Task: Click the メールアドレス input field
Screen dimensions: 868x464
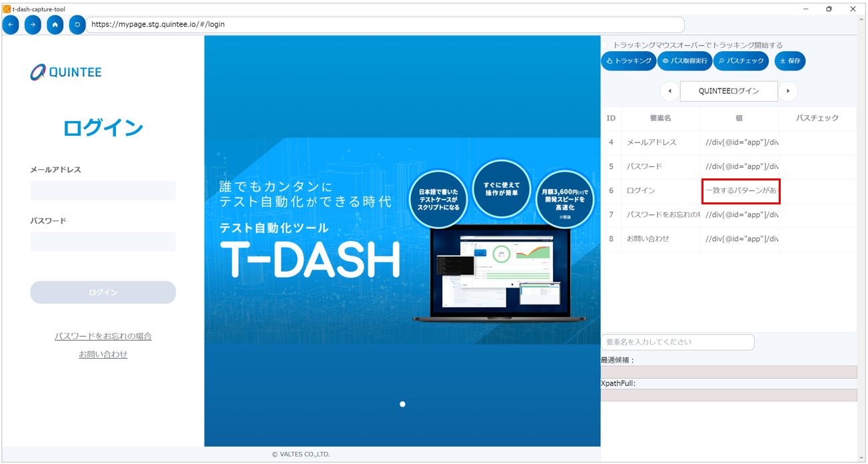Action: (103, 190)
